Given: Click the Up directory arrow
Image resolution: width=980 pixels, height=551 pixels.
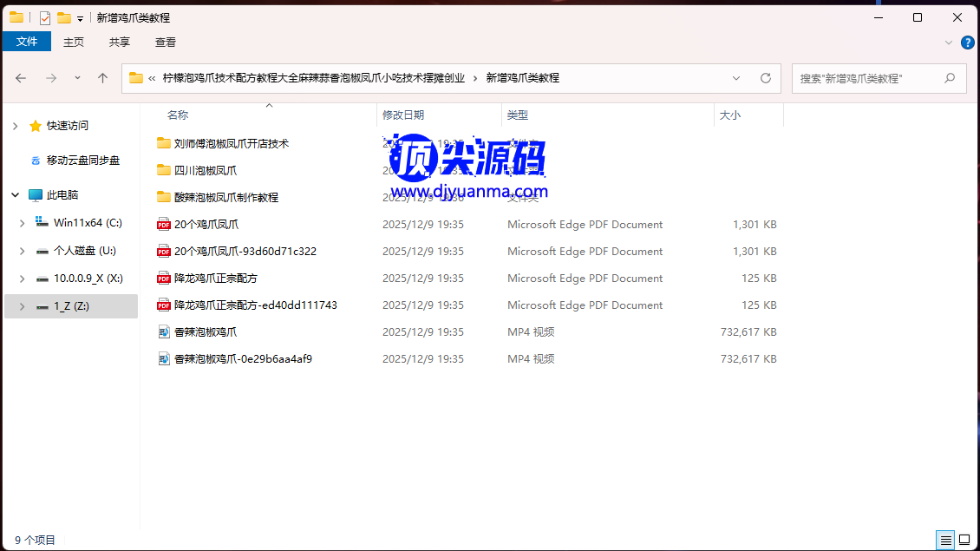Looking at the screenshot, I should 103,78.
